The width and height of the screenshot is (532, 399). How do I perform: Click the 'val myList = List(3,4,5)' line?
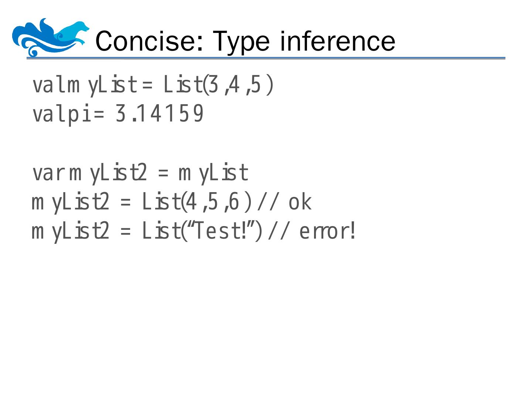coord(153,85)
